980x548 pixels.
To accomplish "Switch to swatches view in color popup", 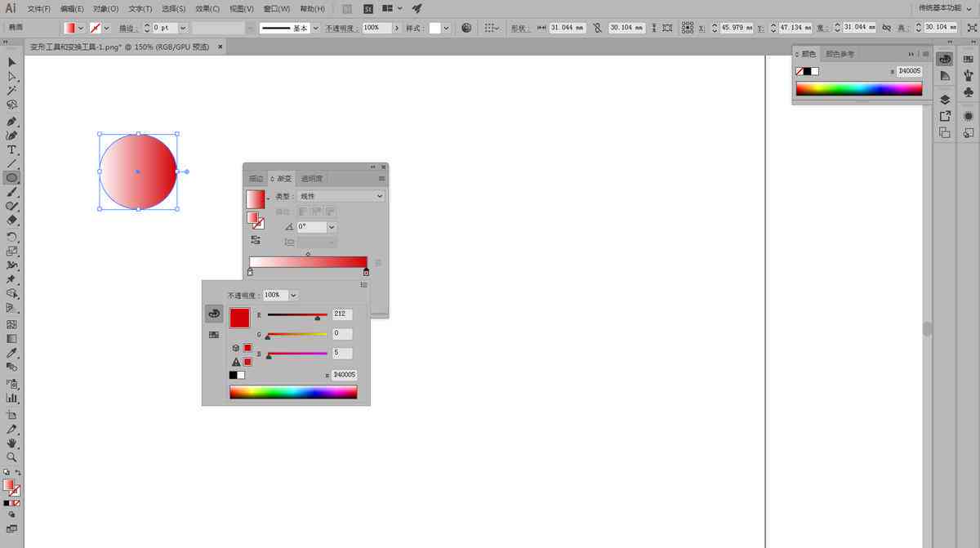I will [214, 335].
